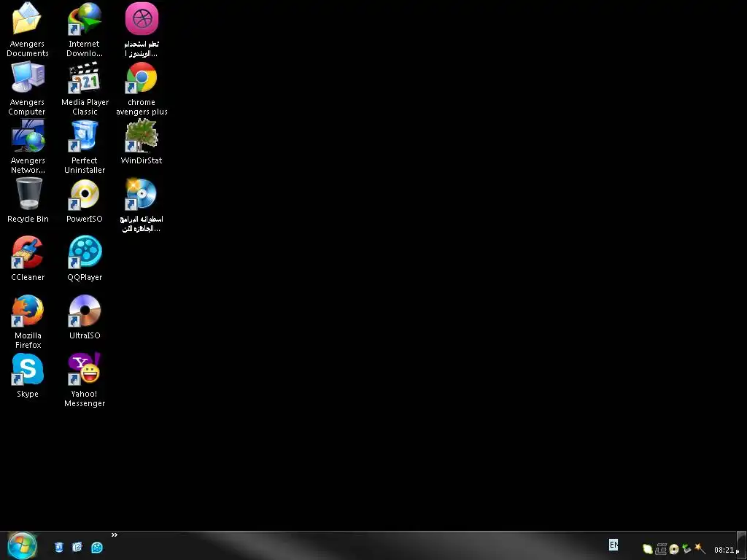
Task: Expand the quick launch overflow chevron
Action: [115, 534]
